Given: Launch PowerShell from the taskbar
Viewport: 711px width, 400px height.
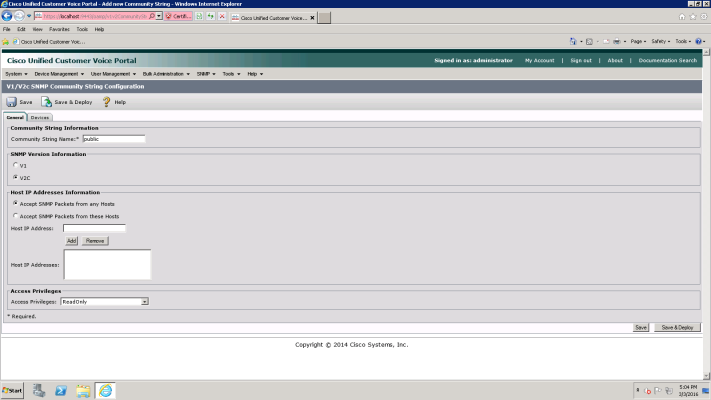Looking at the screenshot, I should [61, 390].
